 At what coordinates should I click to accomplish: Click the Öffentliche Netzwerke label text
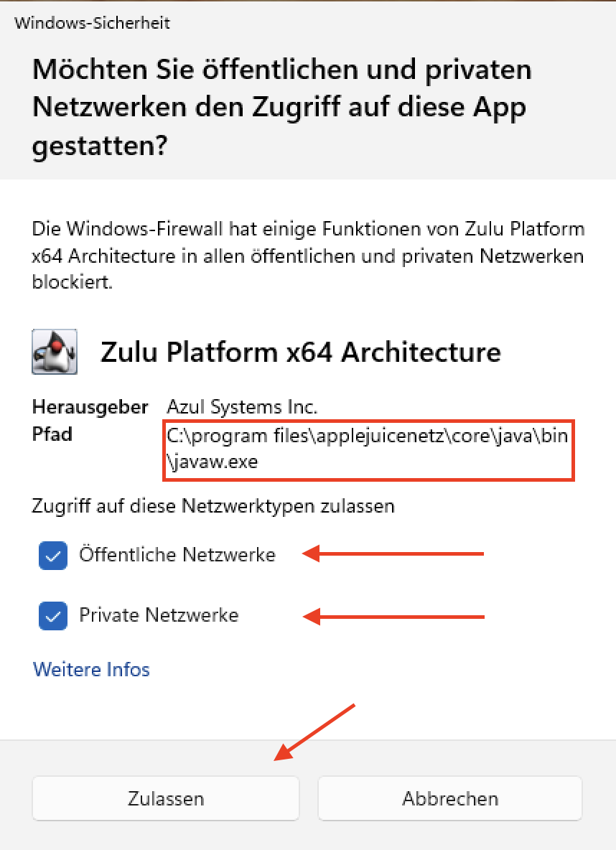click(x=177, y=554)
